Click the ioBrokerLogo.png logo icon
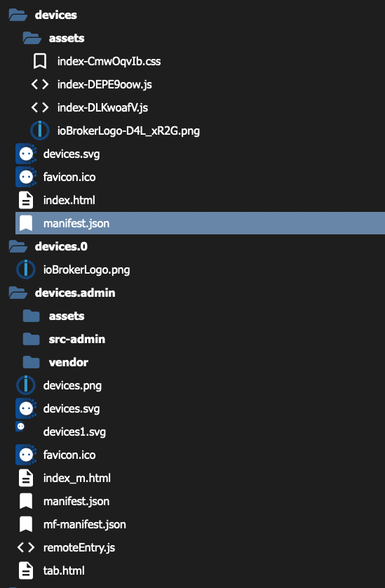Screen dimensions: 385x588 click(26, 269)
